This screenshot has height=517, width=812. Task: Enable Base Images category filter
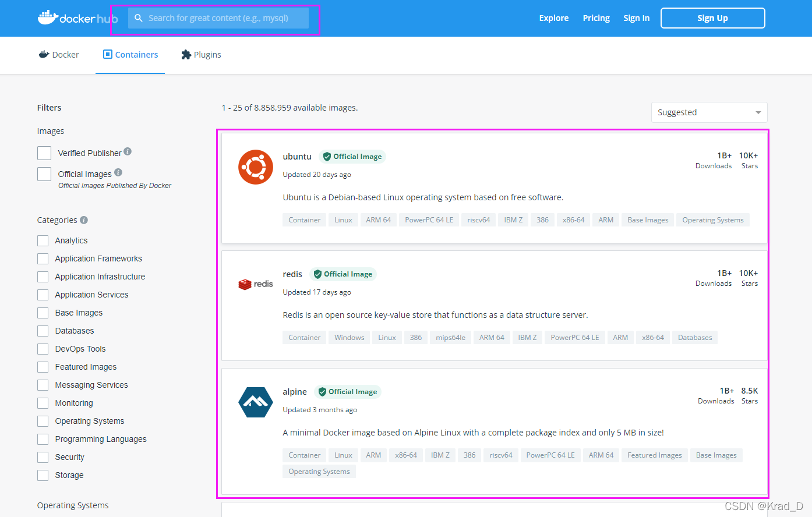[x=43, y=313]
